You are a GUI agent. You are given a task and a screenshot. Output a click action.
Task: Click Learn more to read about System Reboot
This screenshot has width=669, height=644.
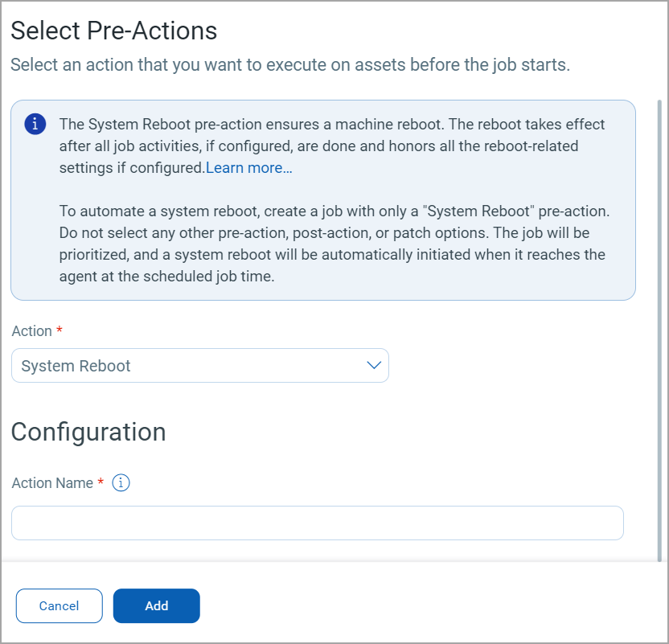249,167
